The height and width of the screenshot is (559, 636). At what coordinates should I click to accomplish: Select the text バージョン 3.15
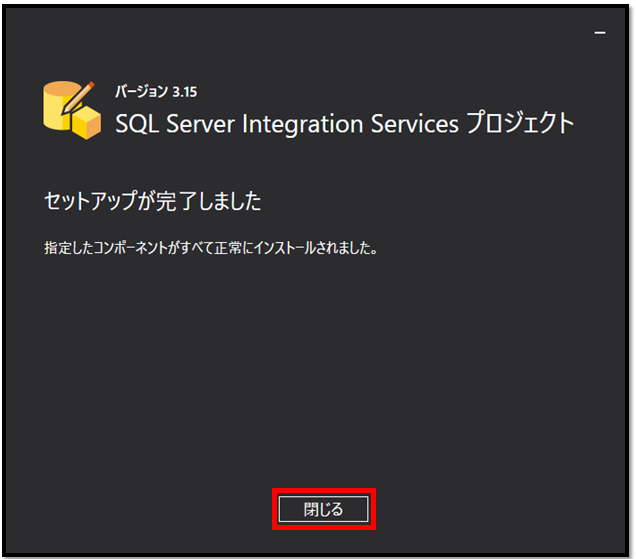point(156,92)
